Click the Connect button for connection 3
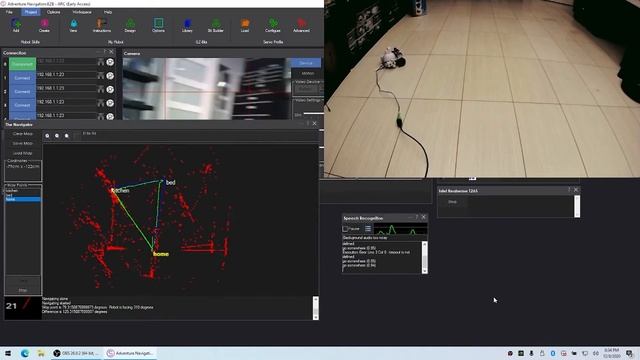The width and height of the screenshot is (640, 360). [22, 105]
